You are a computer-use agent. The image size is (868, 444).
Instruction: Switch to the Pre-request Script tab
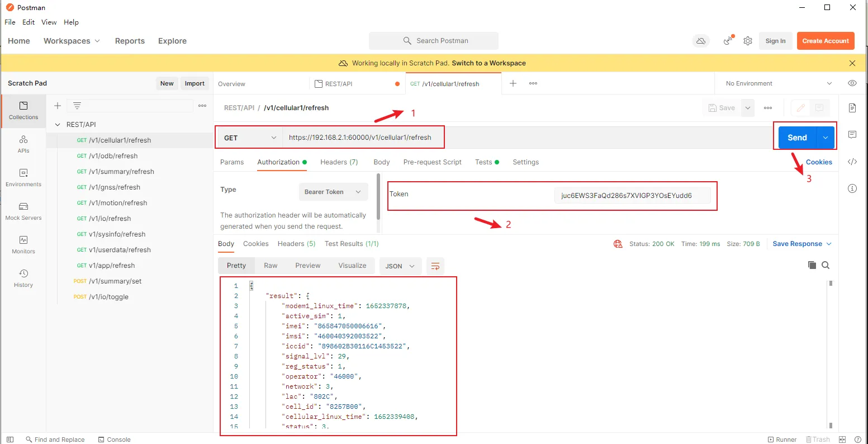pos(433,162)
